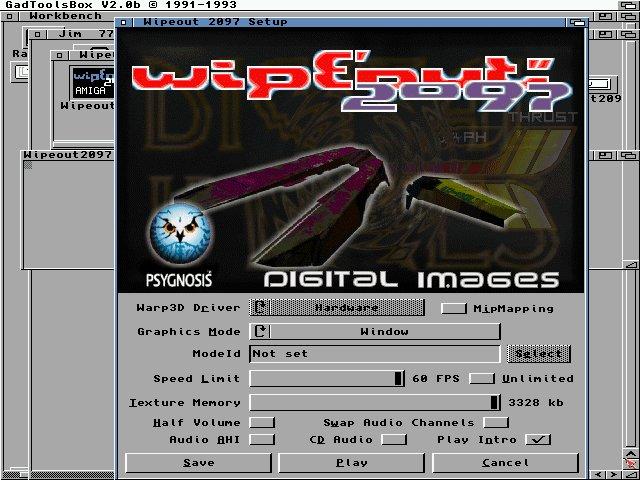Click the Workbench window close gadget
Viewport: 640px width, 480px height.
9,16
